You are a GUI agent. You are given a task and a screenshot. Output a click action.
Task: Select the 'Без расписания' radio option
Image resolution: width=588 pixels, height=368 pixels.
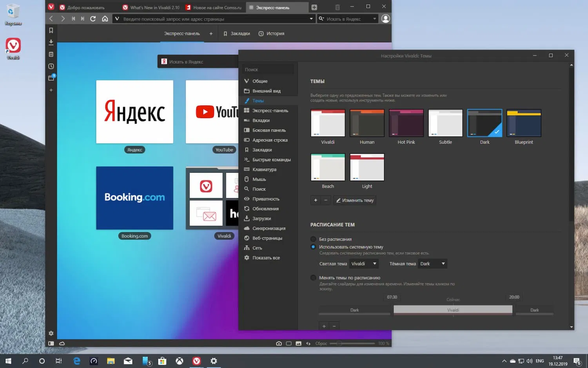point(313,239)
